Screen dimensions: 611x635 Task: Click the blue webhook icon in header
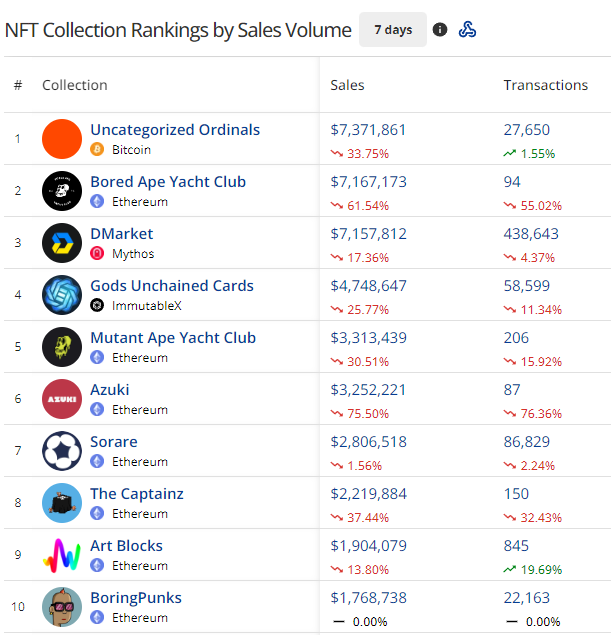point(467,30)
